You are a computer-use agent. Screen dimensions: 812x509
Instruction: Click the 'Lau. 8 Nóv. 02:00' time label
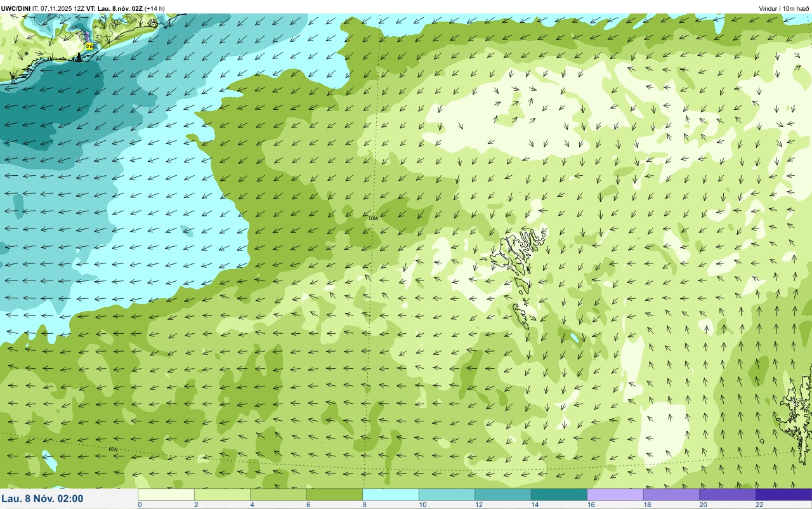(43, 498)
